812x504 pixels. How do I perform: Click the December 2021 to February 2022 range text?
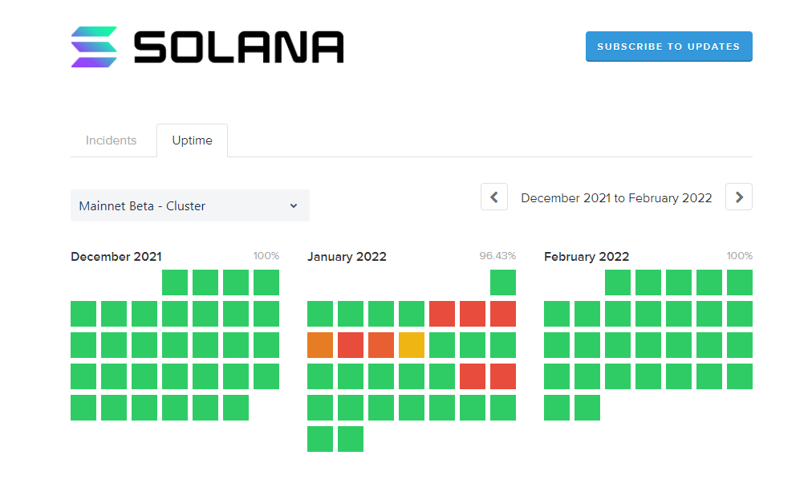[x=616, y=198]
